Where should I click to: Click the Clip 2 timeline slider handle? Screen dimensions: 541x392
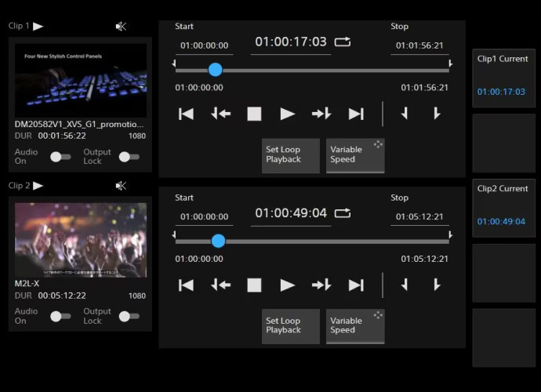click(218, 241)
